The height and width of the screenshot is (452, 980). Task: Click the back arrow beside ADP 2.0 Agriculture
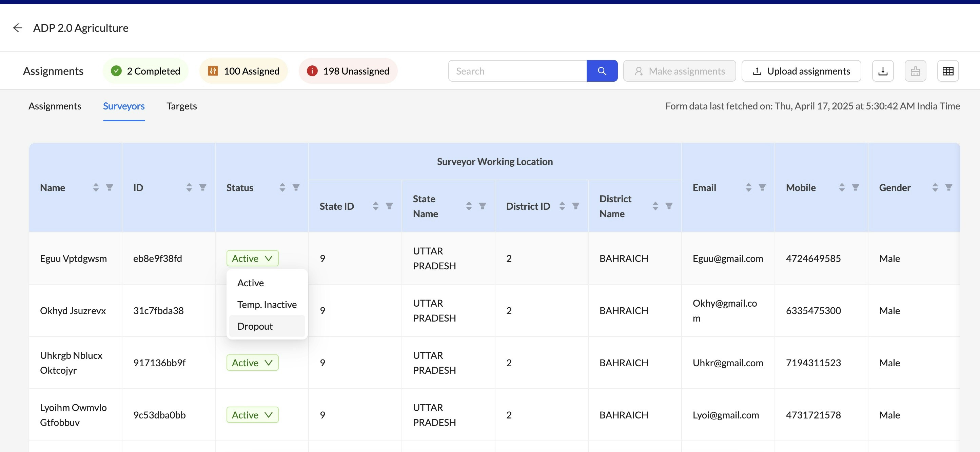click(x=18, y=28)
